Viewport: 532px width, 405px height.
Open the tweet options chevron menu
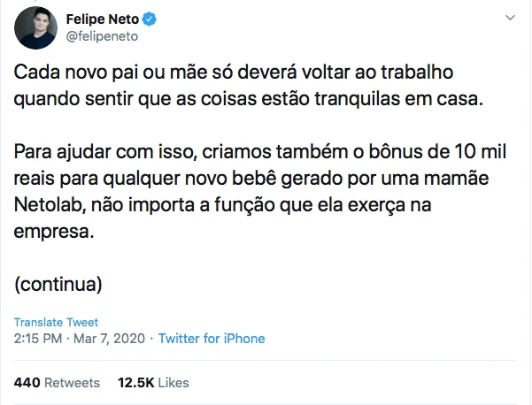(510, 19)
